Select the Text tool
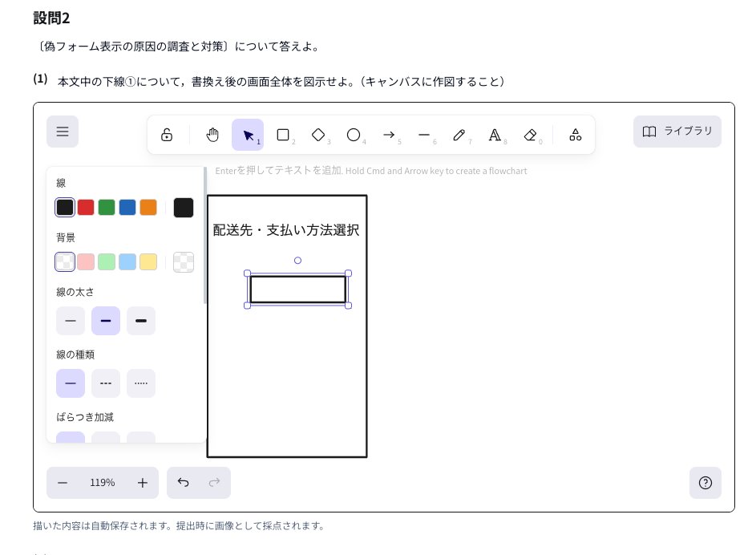Screen dimensions: 756x555 pyautogui.click(x=495, y=135)
